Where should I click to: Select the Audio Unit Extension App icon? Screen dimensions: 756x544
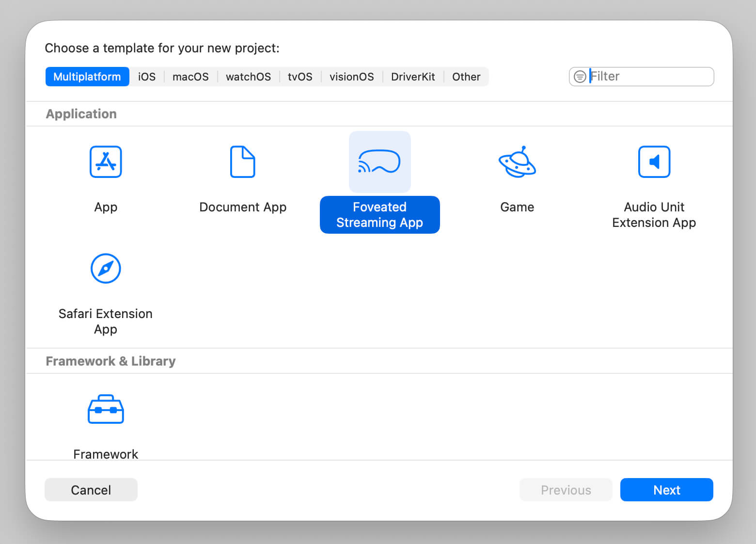click(x=654, y=162)
